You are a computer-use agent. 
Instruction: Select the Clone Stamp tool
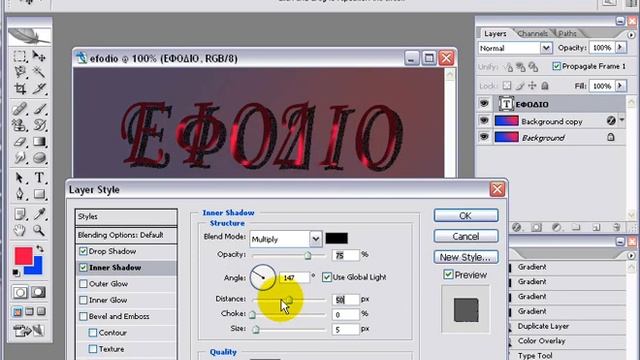20,125
